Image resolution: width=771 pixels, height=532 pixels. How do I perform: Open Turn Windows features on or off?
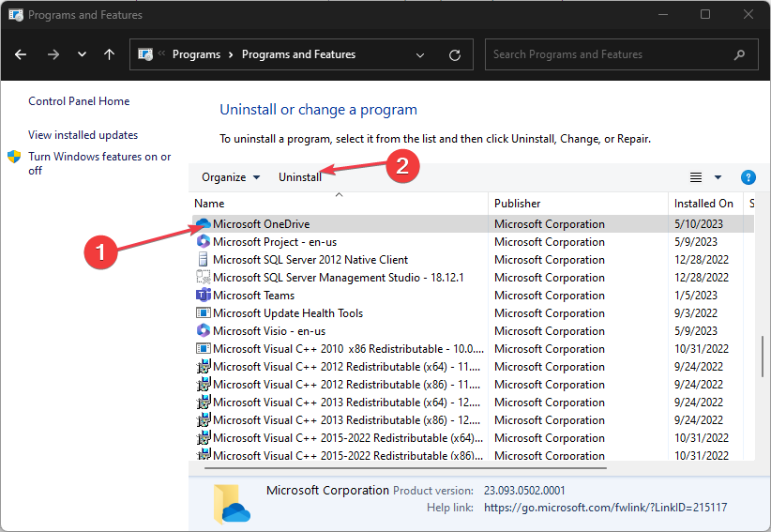click(99, 163)
